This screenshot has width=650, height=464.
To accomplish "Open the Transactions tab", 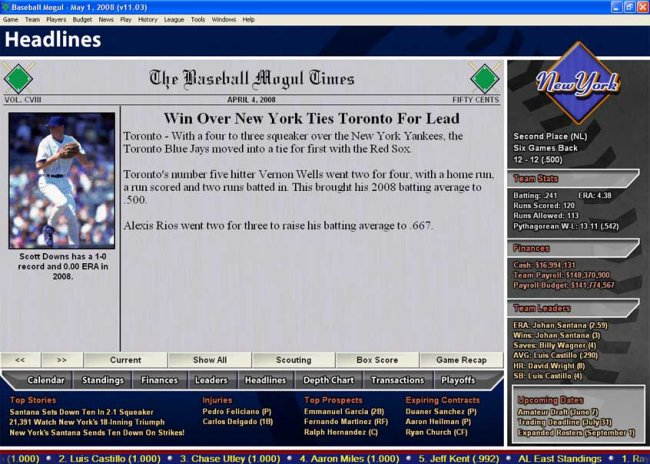I will [398, 380].
